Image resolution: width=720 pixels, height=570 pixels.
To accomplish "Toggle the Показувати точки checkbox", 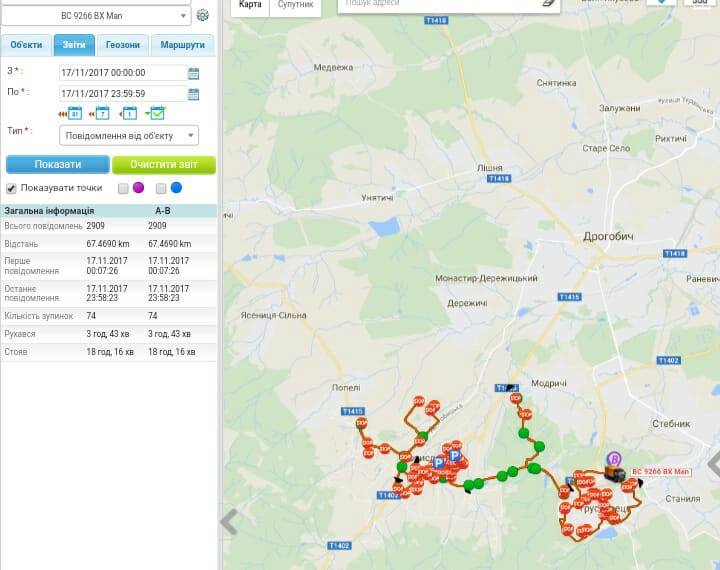I will click(x=11, y=188).
